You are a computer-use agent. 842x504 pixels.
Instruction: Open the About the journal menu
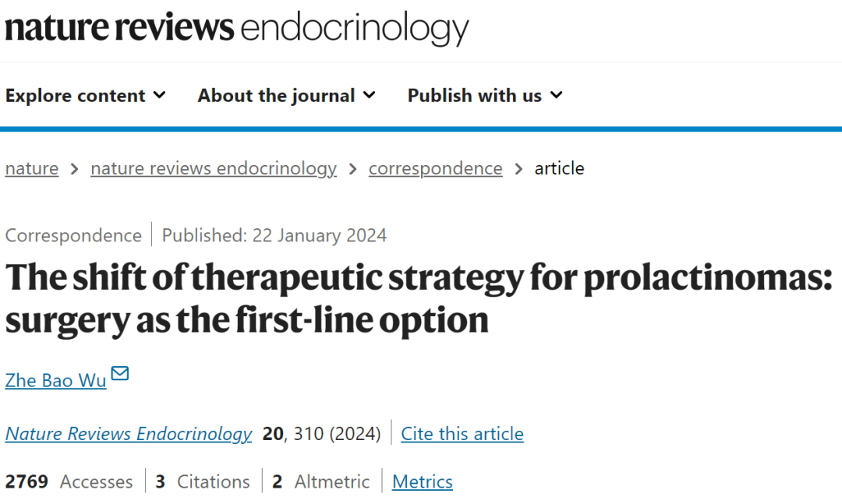tap(286, 96)
